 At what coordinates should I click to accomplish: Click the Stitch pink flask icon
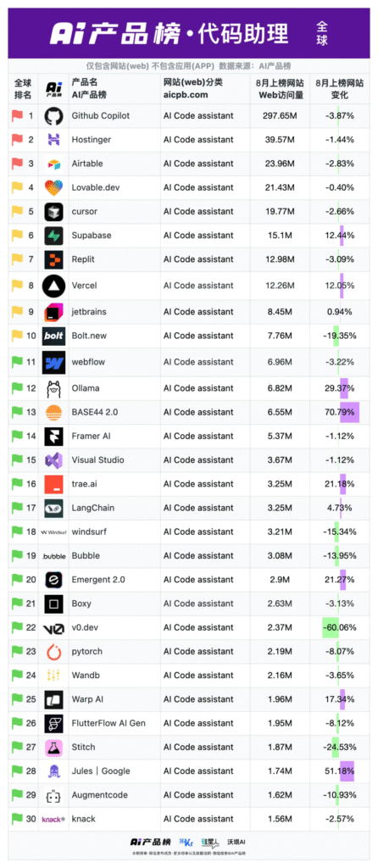pos(53,748)
